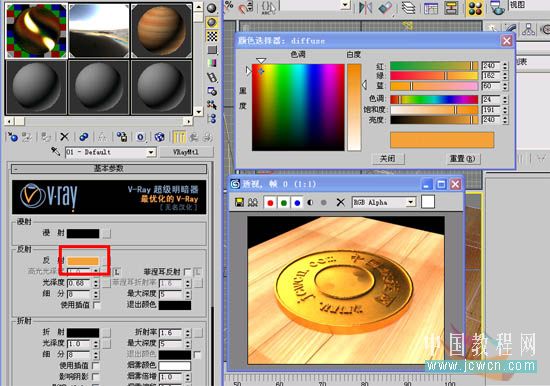
Task: Click the clone render window binoculars icon
Action: (x=253, y=202)
